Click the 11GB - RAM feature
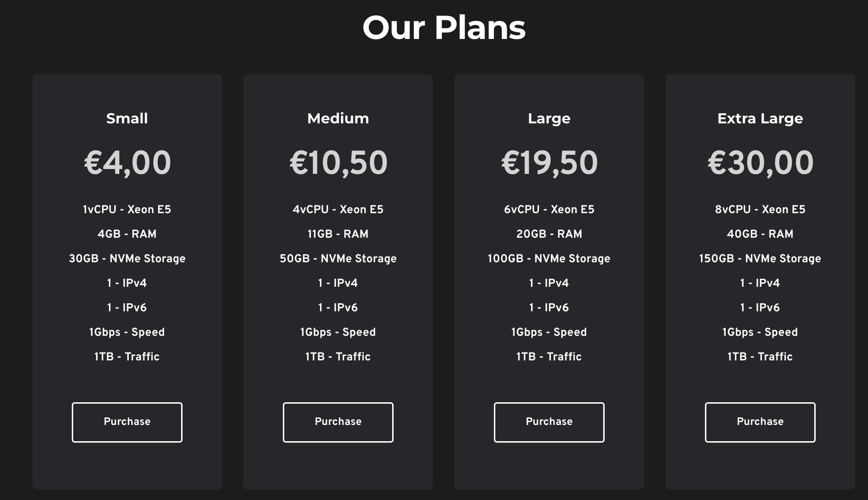868x500 pixels. pos(338,234)
